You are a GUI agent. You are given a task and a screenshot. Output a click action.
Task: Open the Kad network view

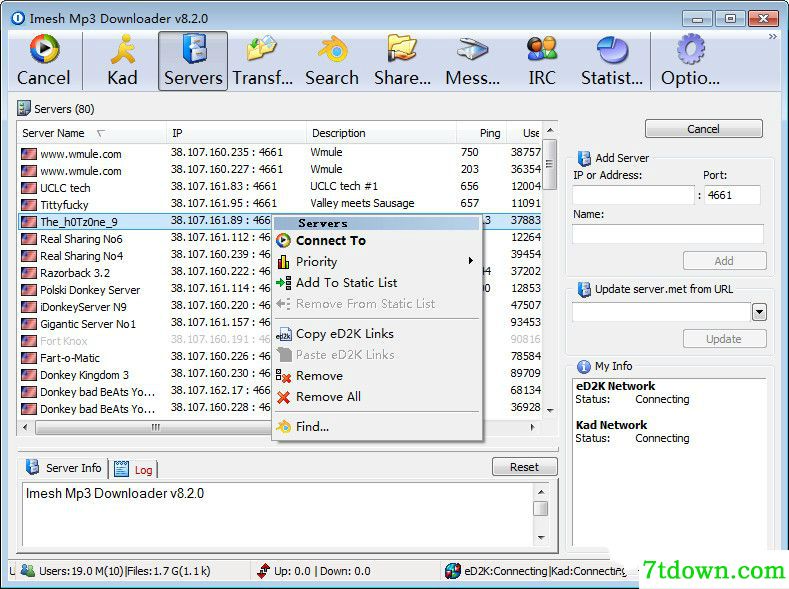(x=122, y=61)
